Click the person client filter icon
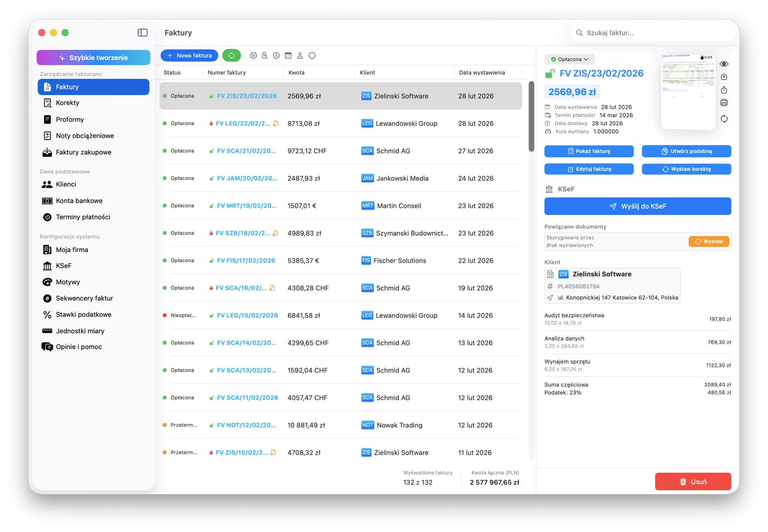This screenshot has width=768, height=532. pos(300,56)
